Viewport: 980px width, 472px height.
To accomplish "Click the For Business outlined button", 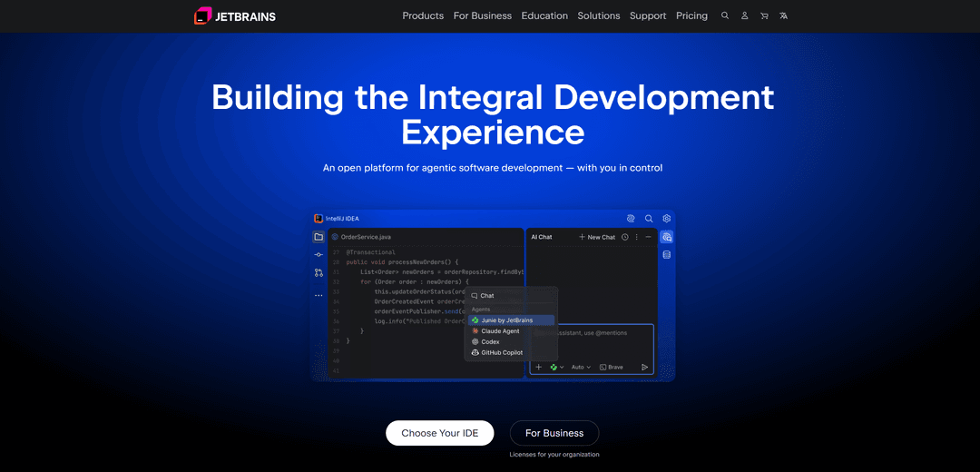I will click(x=554, y=433).
